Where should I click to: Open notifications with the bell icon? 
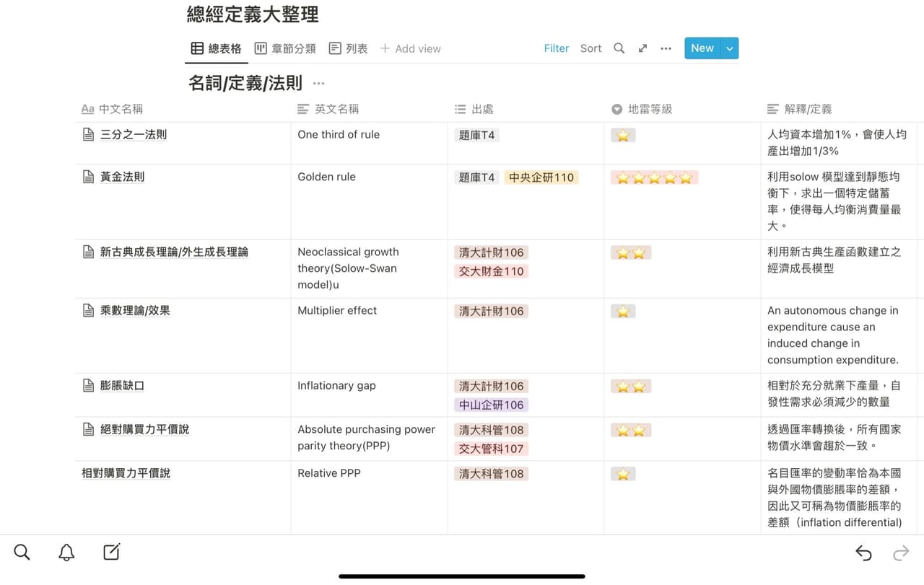pyautogui.click(x=66, y=552)
